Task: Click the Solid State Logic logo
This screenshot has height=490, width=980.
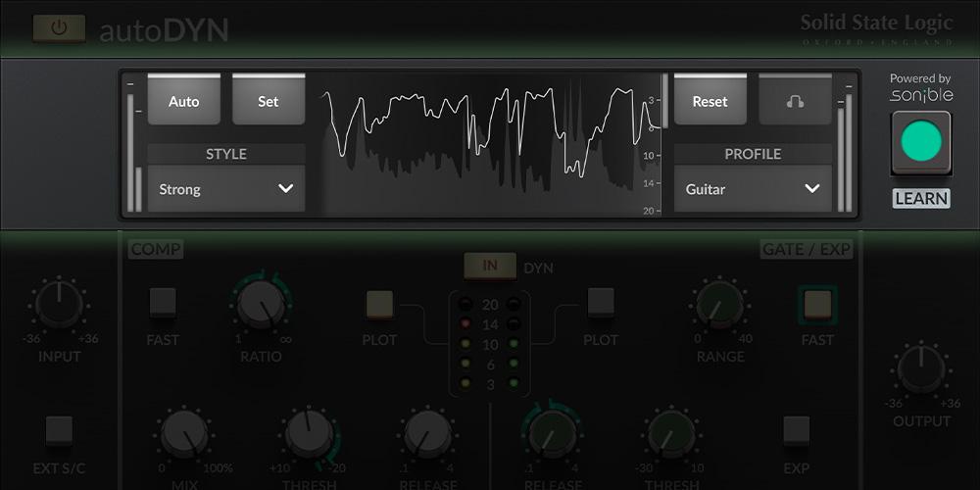Action: click(876, 28)
